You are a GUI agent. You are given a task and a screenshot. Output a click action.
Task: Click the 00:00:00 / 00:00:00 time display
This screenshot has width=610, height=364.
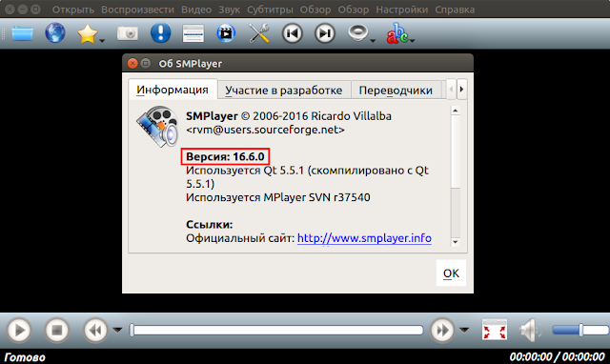(557, 356)
